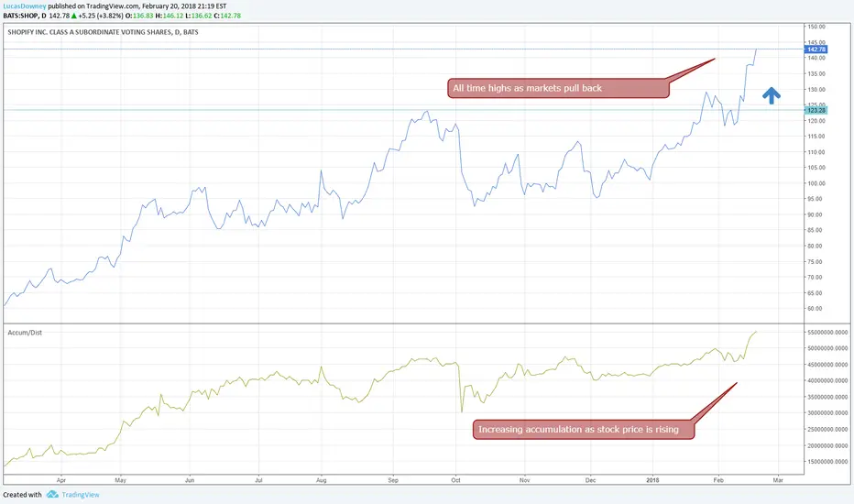The height and width of the screenshot is (504, 854).
Task: Click the +5.25 (+3.82%) change text
Action: point(101,16)
